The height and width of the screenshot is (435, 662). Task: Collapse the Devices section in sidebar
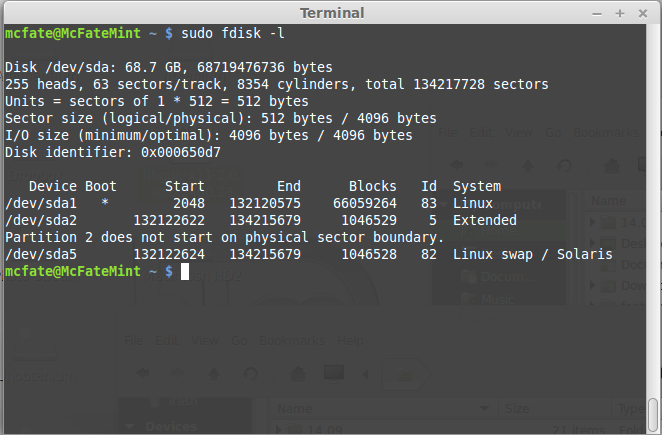(128, 426)
